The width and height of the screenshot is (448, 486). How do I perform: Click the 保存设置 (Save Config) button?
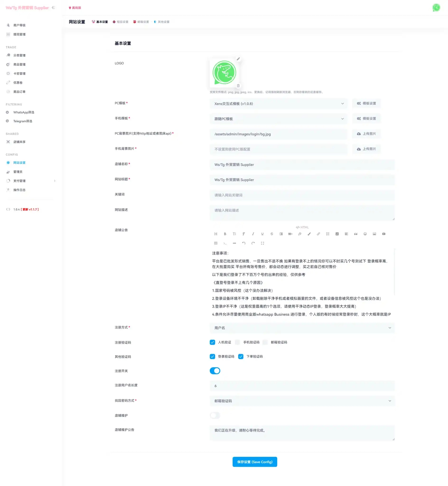tap(255, 462)
